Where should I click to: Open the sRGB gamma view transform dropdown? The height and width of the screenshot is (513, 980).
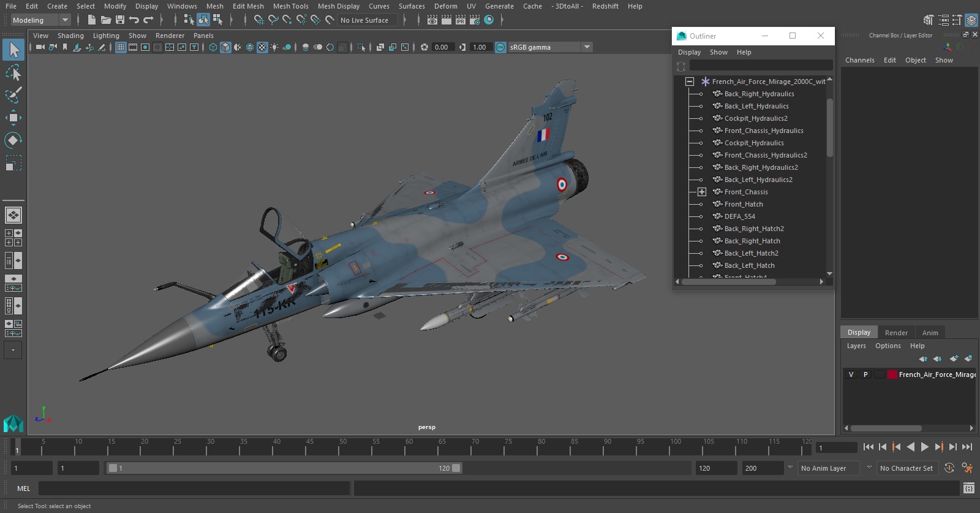tap(587, 47)
